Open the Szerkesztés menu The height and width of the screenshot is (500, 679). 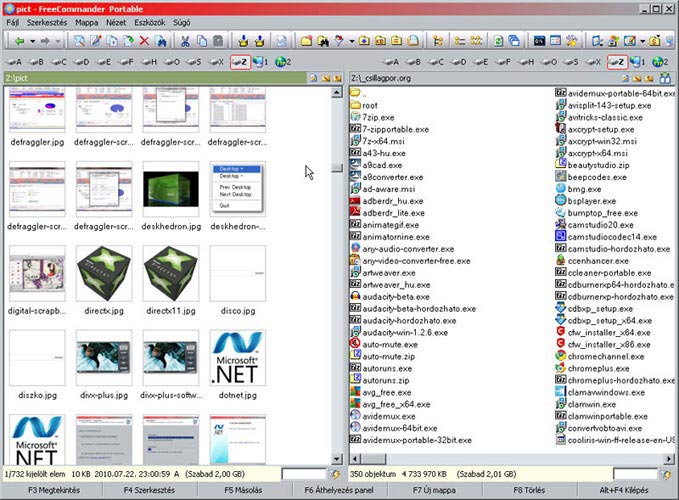pyautogui.click(x=47, y=23)
